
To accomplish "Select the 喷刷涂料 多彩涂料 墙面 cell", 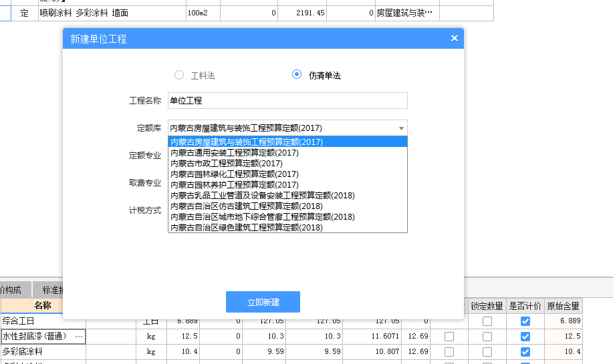I will pos(112,13).
